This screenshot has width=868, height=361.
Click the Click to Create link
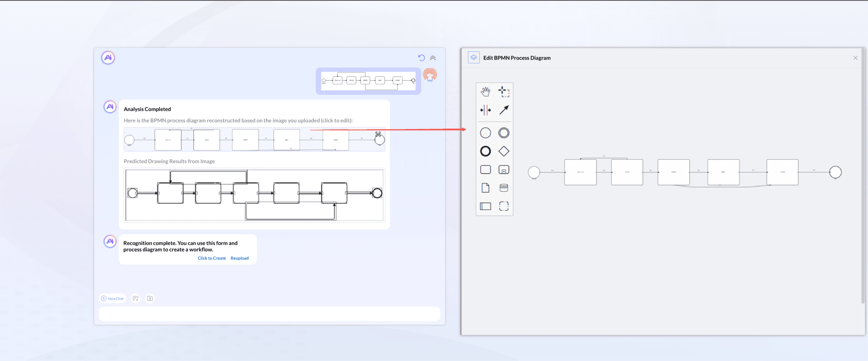pos(212,258)
